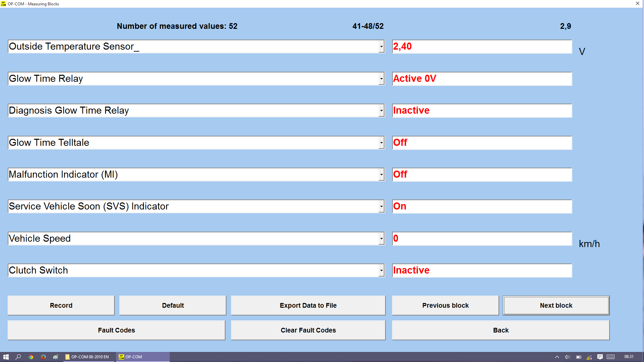Open the Windows Start menu

click(6, 357)
